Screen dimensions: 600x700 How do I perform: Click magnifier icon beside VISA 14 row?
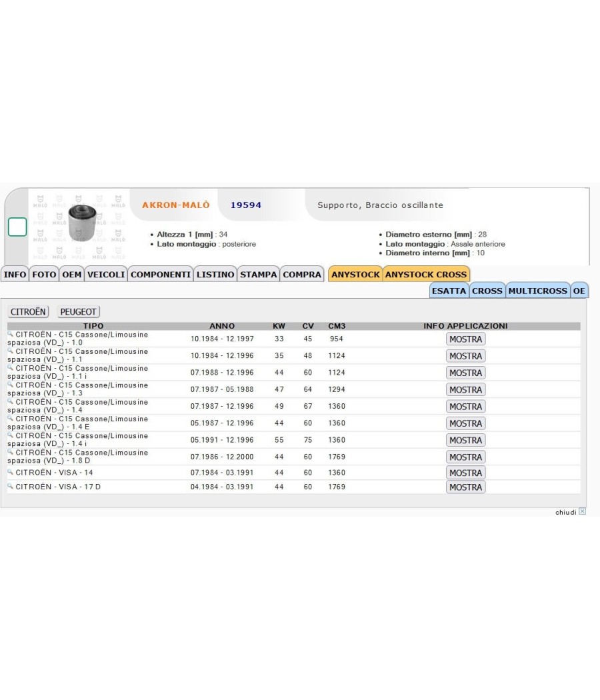[10, 472]
